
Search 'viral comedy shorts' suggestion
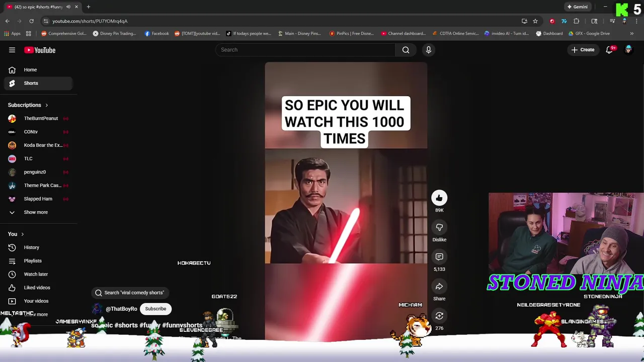click(x=130, y=293)
